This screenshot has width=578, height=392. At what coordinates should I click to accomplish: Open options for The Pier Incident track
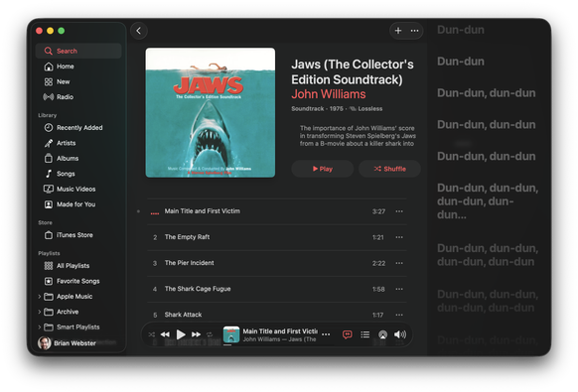click(x=399, y=263)
